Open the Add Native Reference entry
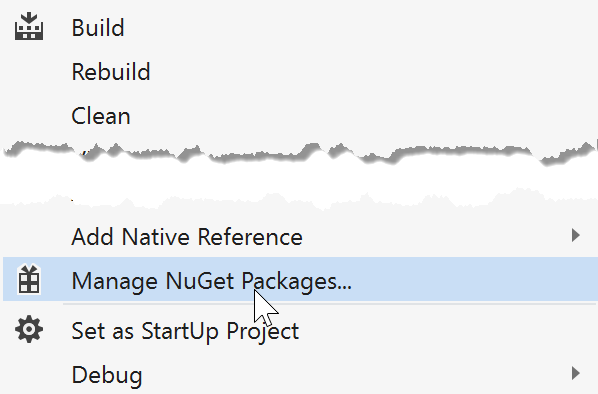This screenshot has height=394, width=598. tap(299, 236)
